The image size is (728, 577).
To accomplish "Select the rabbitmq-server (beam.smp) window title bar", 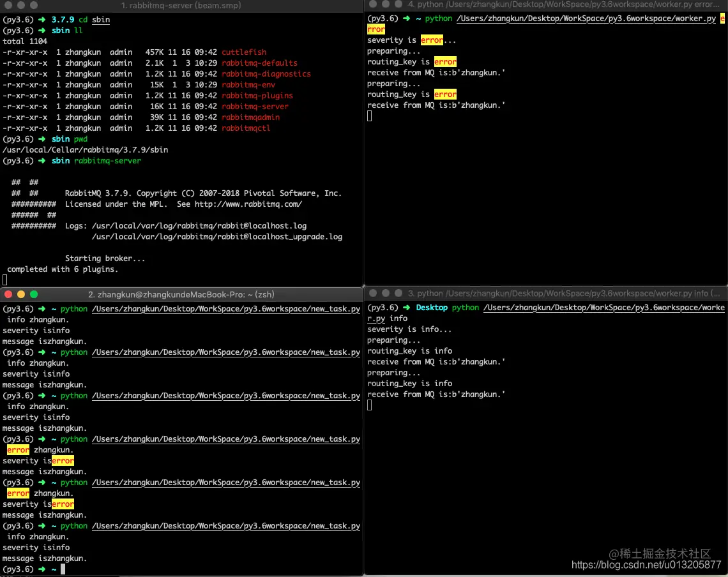I will [x=181, y=6].
